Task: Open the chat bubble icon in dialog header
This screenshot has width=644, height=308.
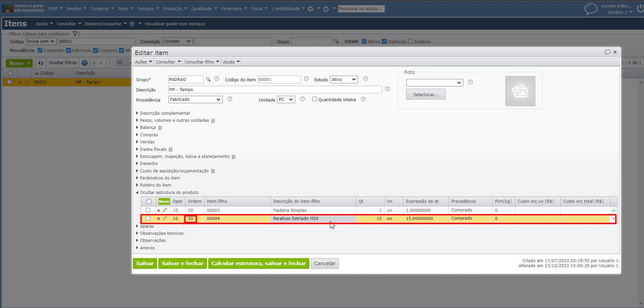Action: (x=607, y=52)
